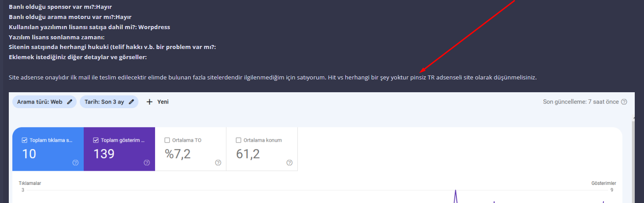Open help icon beside Son güncelleme
This screenshot has height=203, width=644.
pos(624,102)
